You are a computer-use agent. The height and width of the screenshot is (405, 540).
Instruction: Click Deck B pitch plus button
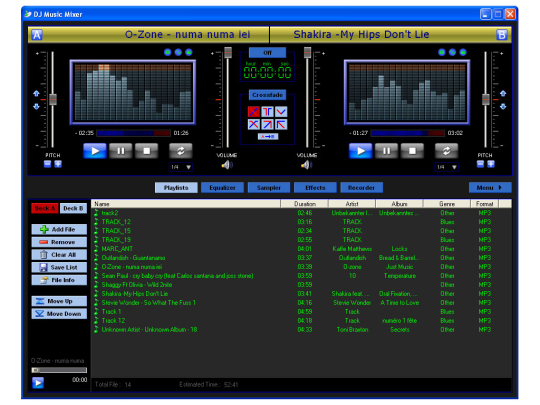491,164
